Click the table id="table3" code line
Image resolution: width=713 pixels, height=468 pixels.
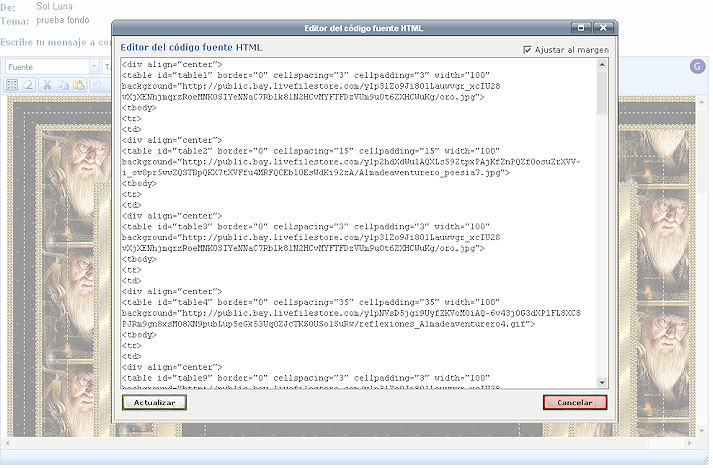tap(306, 226)
